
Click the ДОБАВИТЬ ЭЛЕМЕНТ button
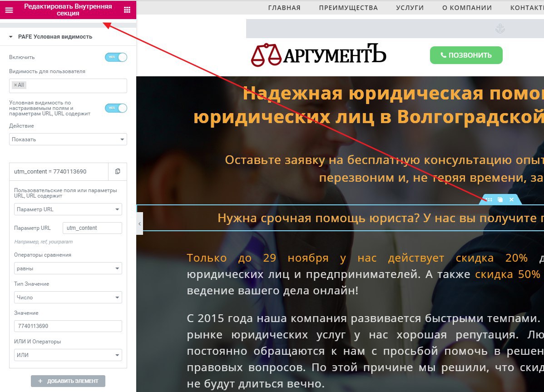[x=68, y=381]
